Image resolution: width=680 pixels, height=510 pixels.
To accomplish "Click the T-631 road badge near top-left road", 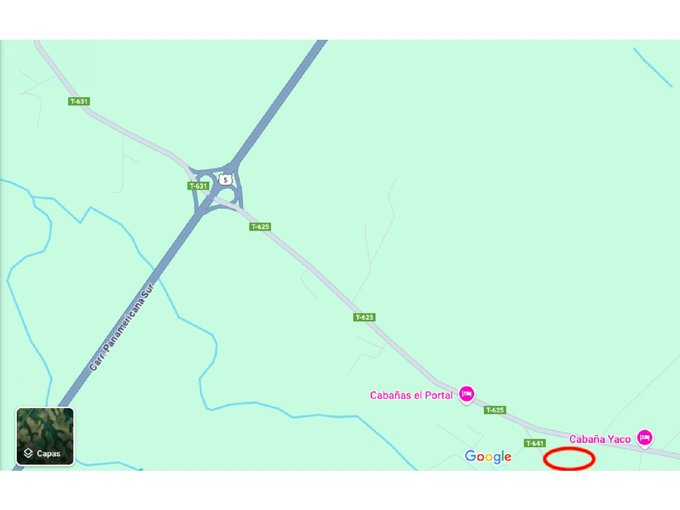I will pos(79,101).
